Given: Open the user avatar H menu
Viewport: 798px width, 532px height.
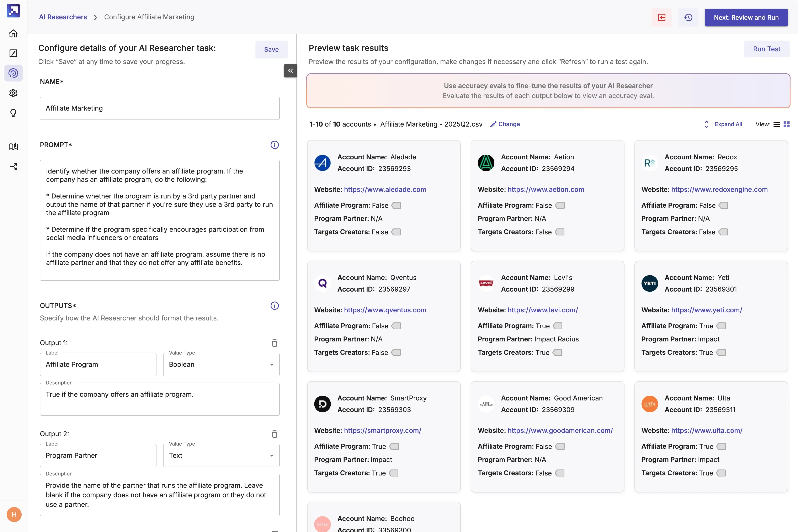Looking at the screenshot, I should (x=14, y=514).
